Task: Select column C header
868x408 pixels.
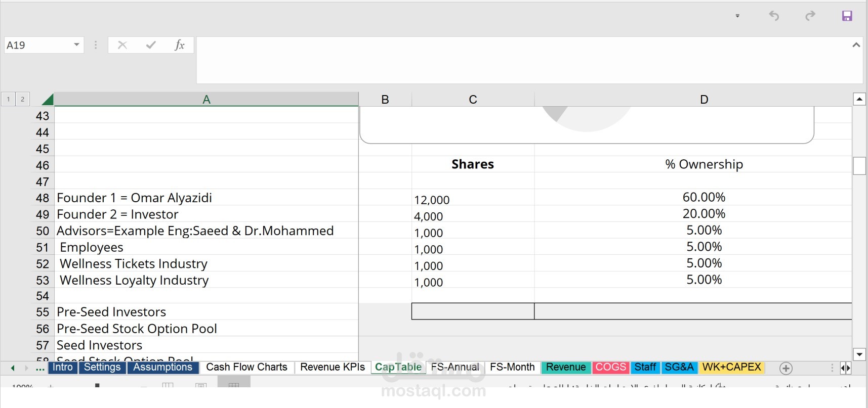Action: (x=473, y=100)
